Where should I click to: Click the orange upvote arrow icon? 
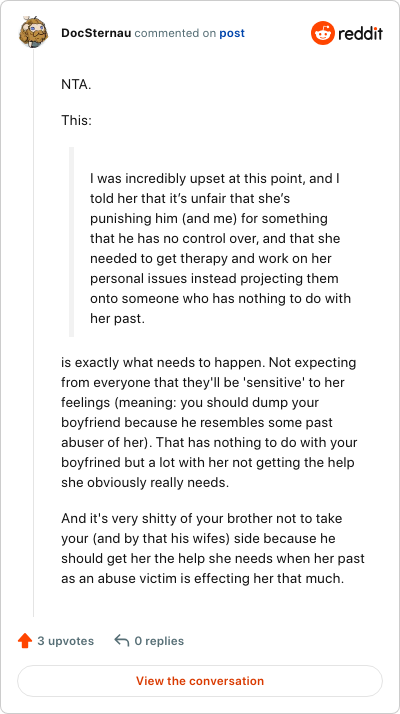point(25,641)
